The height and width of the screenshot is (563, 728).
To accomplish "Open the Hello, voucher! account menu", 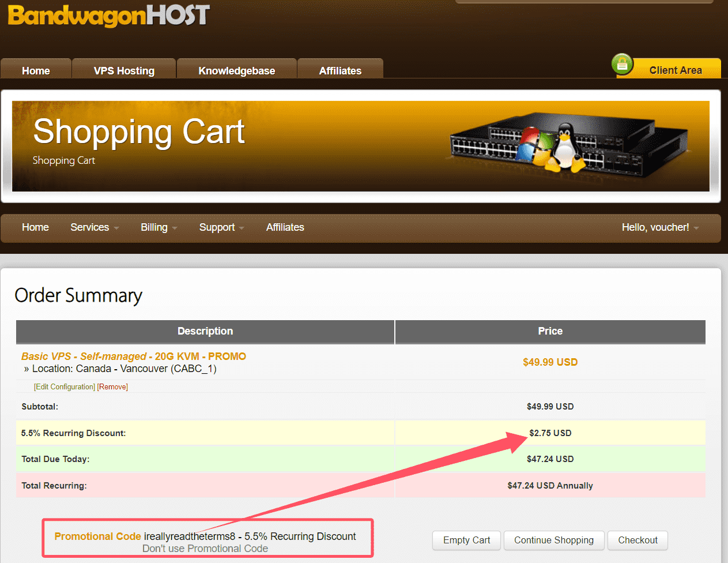I will tap(660, 227).
